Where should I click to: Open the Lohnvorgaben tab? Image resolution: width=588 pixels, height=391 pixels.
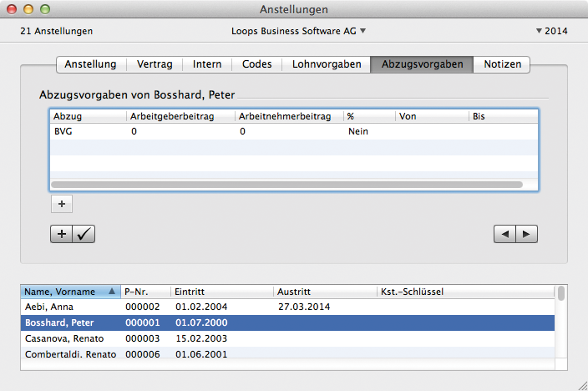(326, 64)
